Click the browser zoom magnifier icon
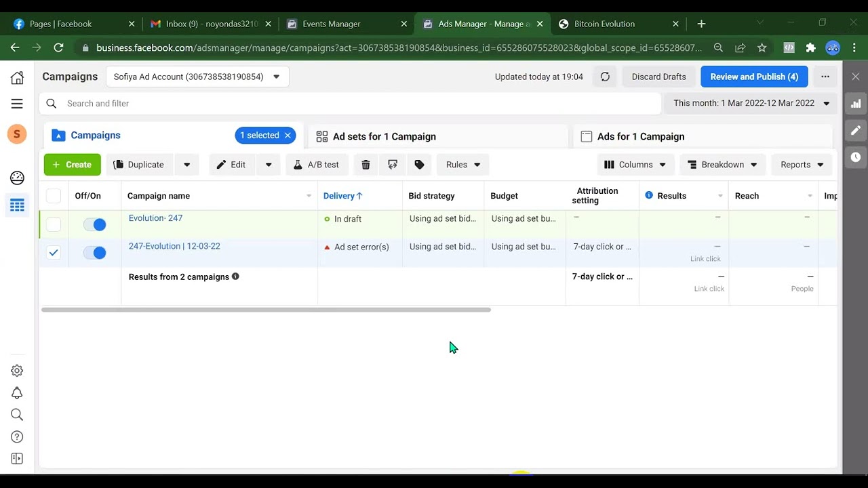Screen dimensions: 868x488 (718, 47)
